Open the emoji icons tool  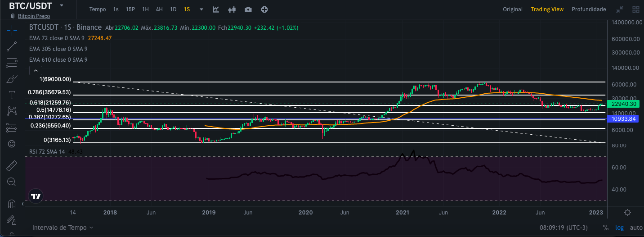12,144
